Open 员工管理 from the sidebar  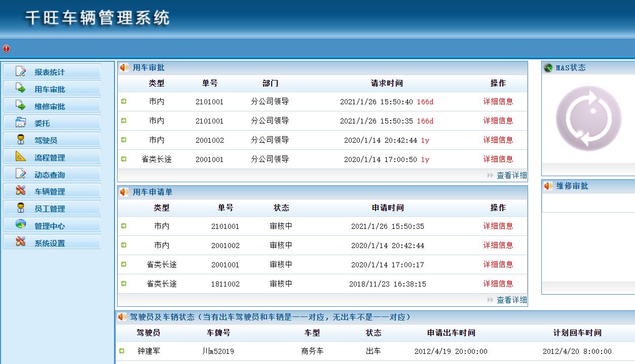pyautogui.click(x=50, y=209)
